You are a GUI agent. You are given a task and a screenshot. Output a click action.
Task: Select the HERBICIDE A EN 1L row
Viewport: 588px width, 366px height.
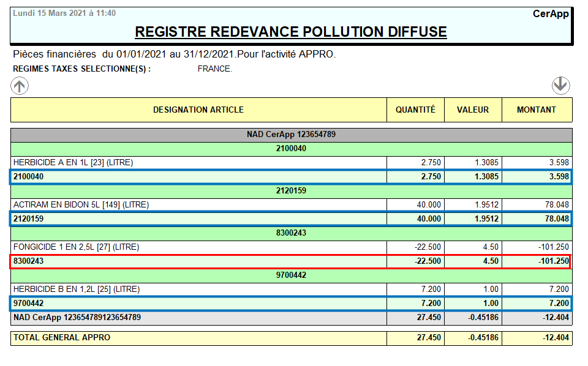(x=73, y=163)
